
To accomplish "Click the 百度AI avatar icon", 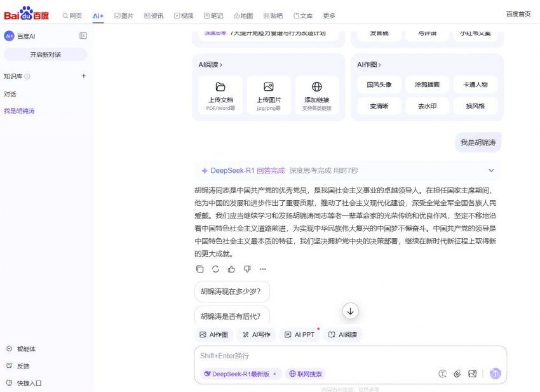I will [x=9, y=36].
